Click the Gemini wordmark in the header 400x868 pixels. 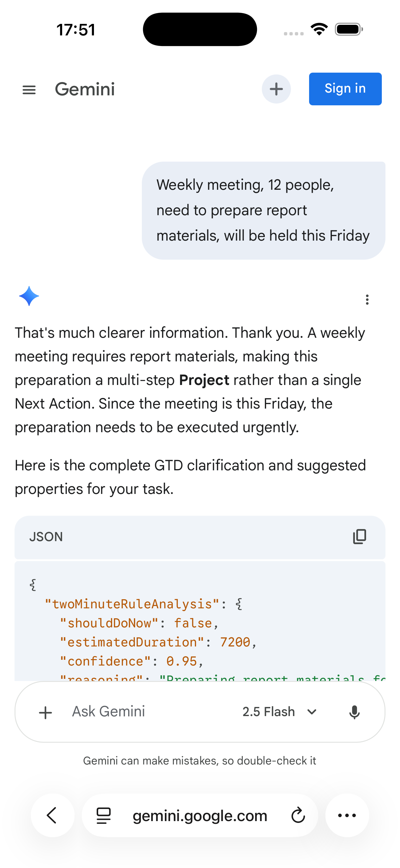(85, 89)
